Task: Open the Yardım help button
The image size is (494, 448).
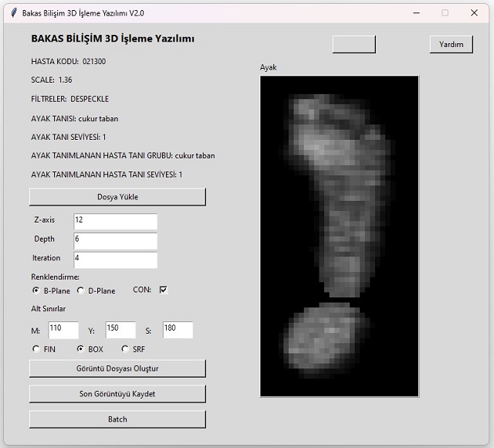Action: click(451, 44)
